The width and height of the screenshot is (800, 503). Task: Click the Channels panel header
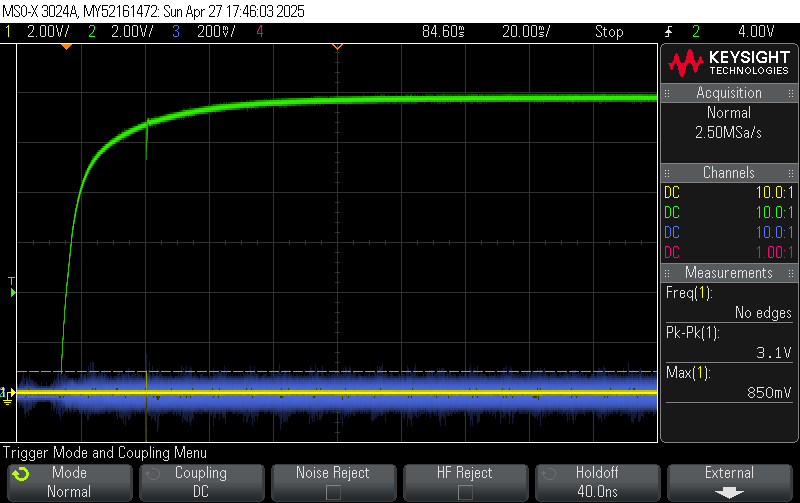point(729,172)
